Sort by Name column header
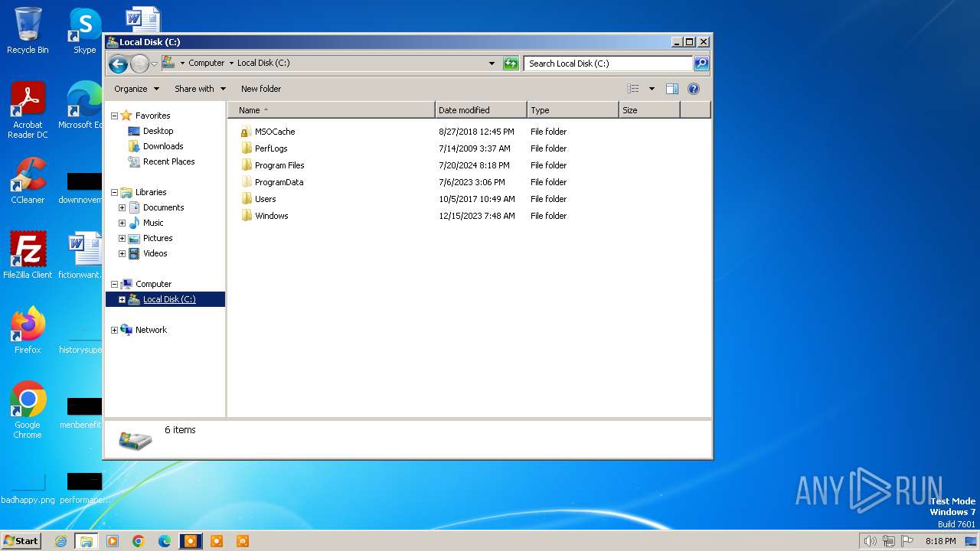The image size is (980, 551). point(332,110)
